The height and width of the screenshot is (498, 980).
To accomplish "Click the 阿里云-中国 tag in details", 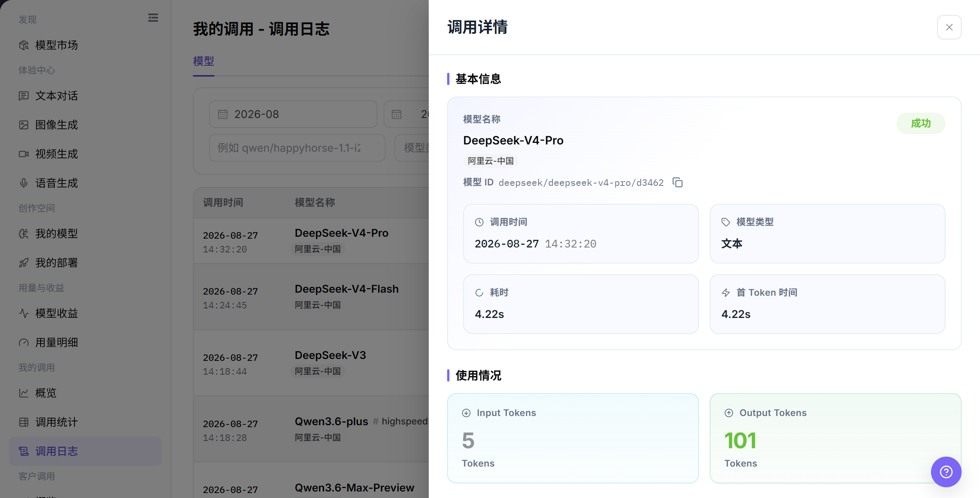I will 491,161.
